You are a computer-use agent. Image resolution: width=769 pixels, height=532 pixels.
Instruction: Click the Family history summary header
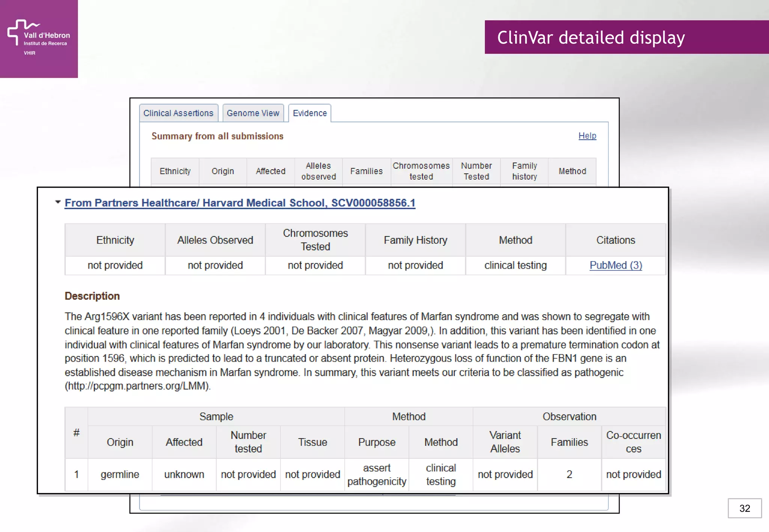pos(524,171)
